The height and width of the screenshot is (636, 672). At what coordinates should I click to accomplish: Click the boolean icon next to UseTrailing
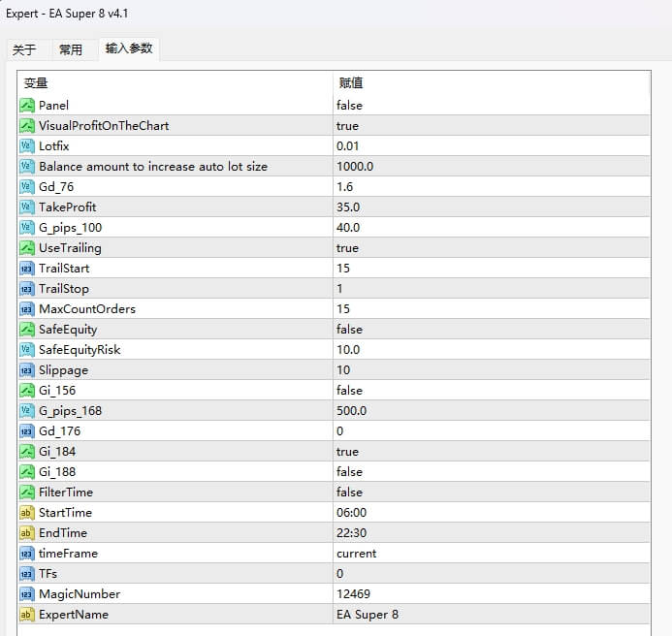click(x=26, y=248)
